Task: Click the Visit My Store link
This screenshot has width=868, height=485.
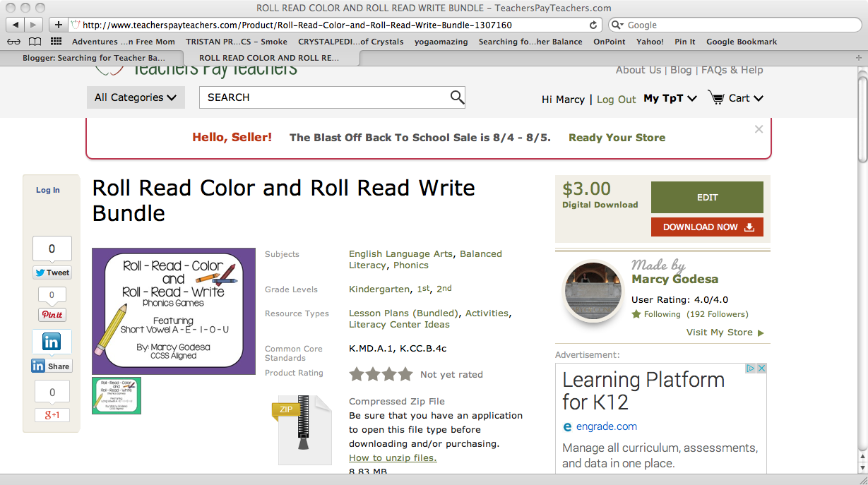Action: pyautogui.click(x=725, y=333)
